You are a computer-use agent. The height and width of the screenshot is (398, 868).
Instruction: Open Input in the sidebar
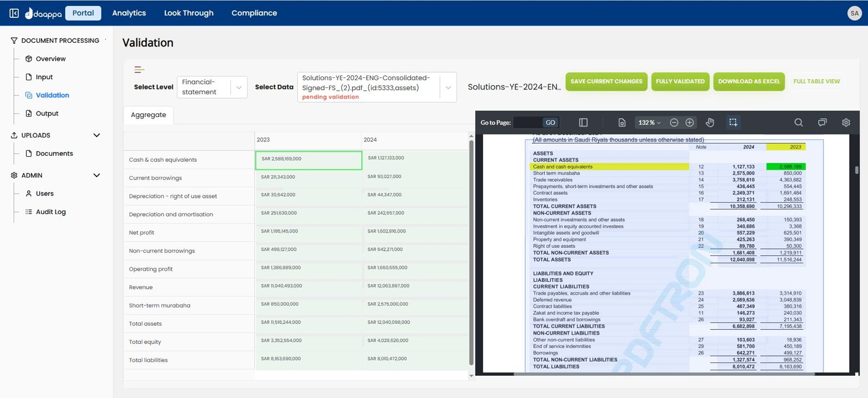[x=44, y=77]
